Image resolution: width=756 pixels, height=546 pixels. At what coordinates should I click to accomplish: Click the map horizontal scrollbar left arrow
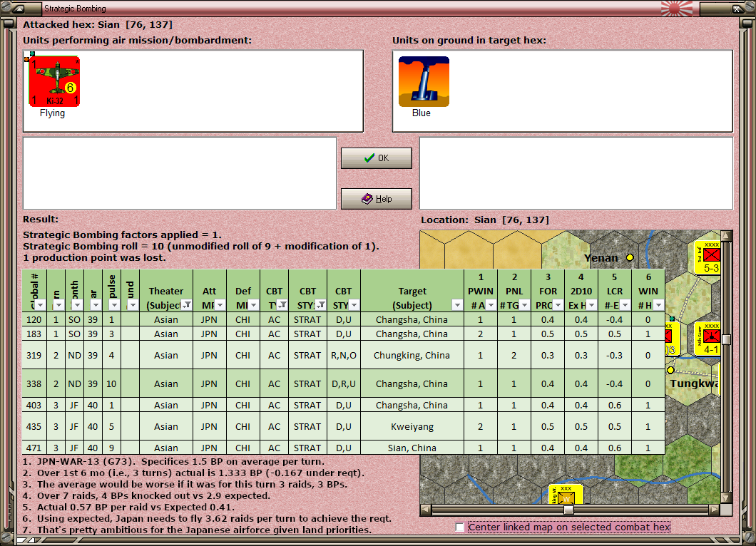tap(425, 510)
